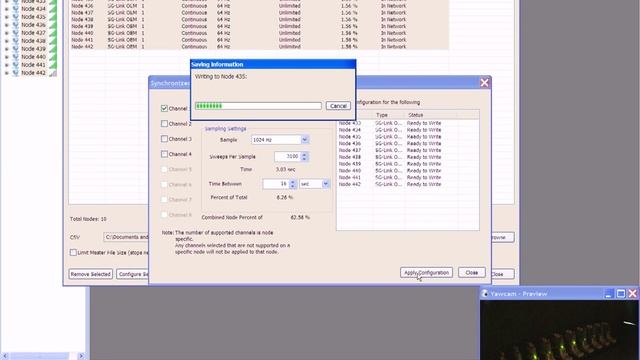Click signal strength icon beside Node 440

(53, 57)
